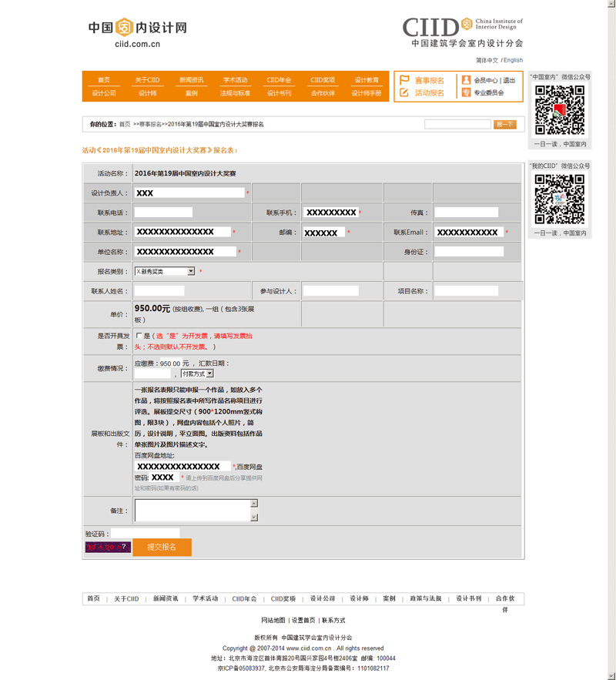
Task: Click the flag icon beside 赛事报名
Action: pyautogui.click(x=404, y=80)
